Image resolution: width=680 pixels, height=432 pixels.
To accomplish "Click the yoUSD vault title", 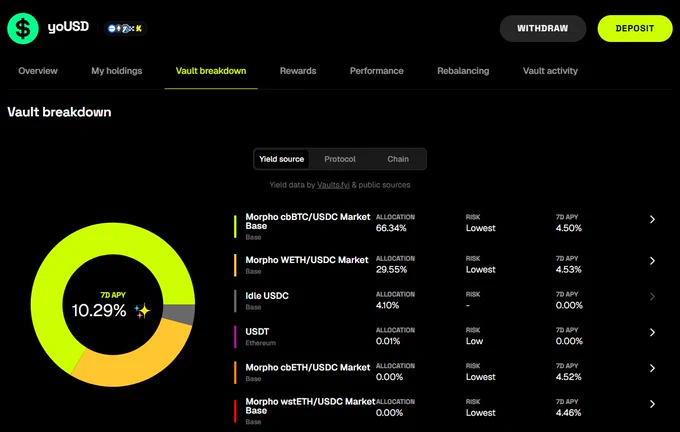I will 68,27.
